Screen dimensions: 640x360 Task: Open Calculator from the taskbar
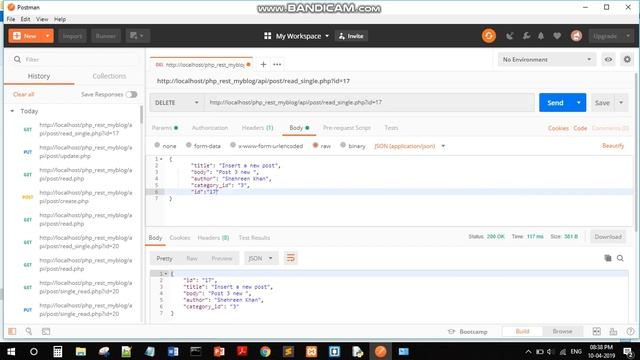pyautogui.click(x=58, y=351)
